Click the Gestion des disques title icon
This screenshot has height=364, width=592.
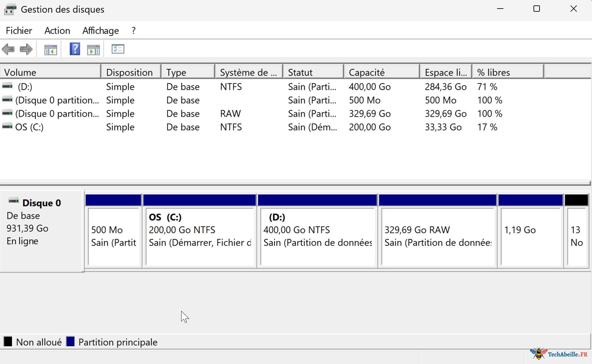10,9
